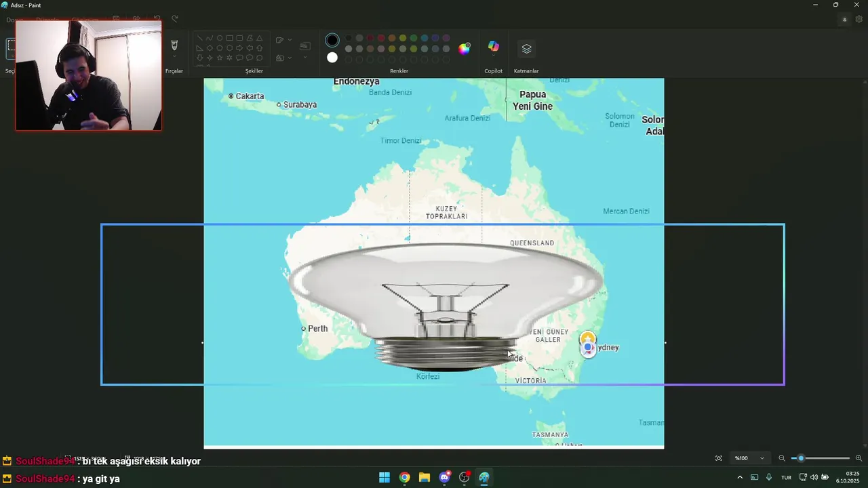Select the Fırçalar brush tool
The width and height of the screenshot is (868, 488).
click(174, 45)
